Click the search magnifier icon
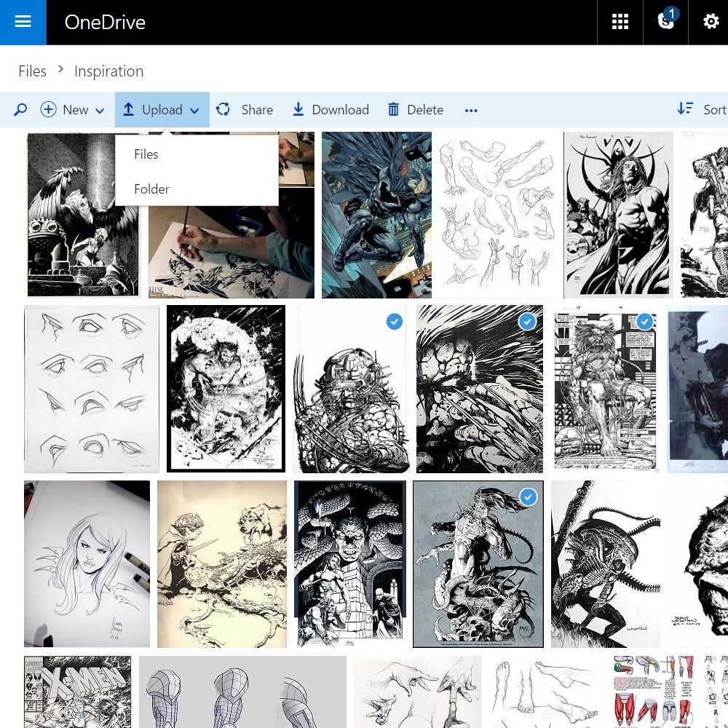This screenshot has width=728, height=728. (x=20, y=110)
